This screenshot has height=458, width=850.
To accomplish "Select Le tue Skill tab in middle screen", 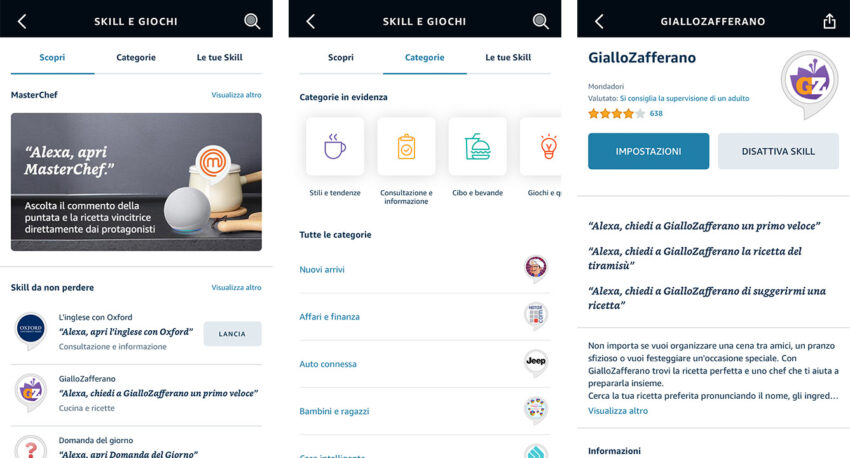I will tap(508, 57).
